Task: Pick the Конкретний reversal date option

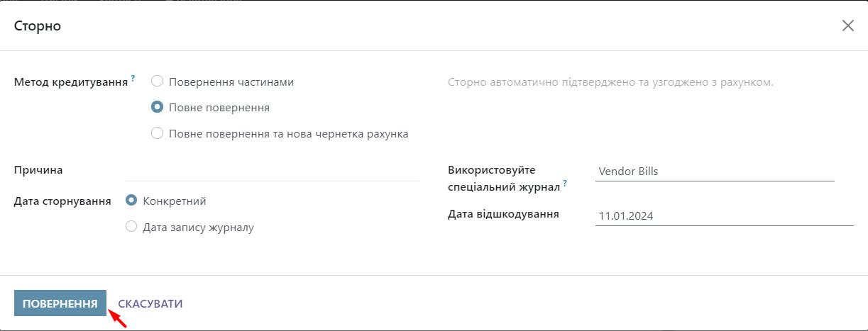Action: pos(131,201)
